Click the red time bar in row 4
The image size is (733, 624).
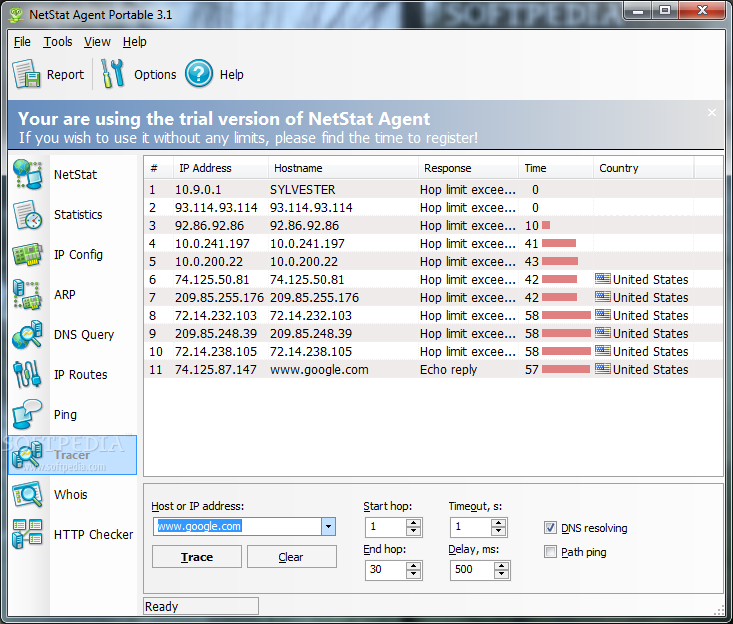coord(559,243)
